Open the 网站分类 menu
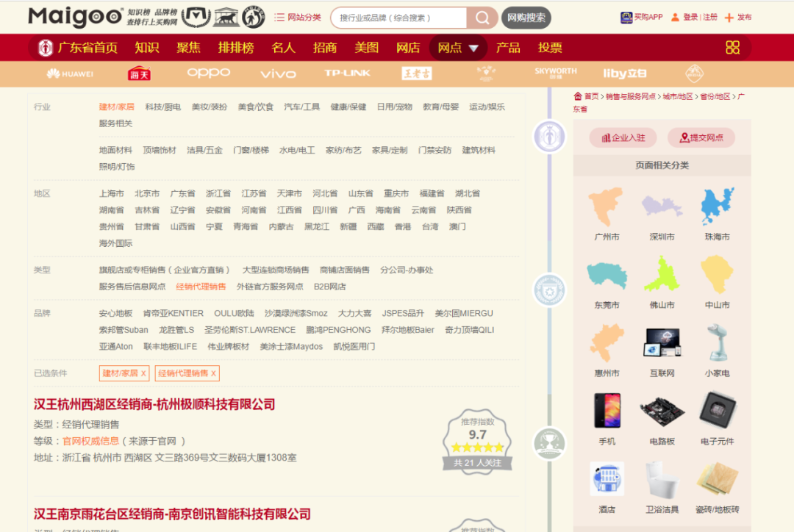Image resolution: width=794 pixels, height=532 pixels. (298, 18)
